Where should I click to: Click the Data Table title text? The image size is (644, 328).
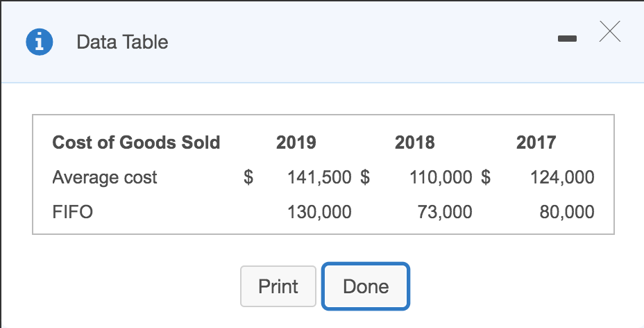click(x=122, y=42)
